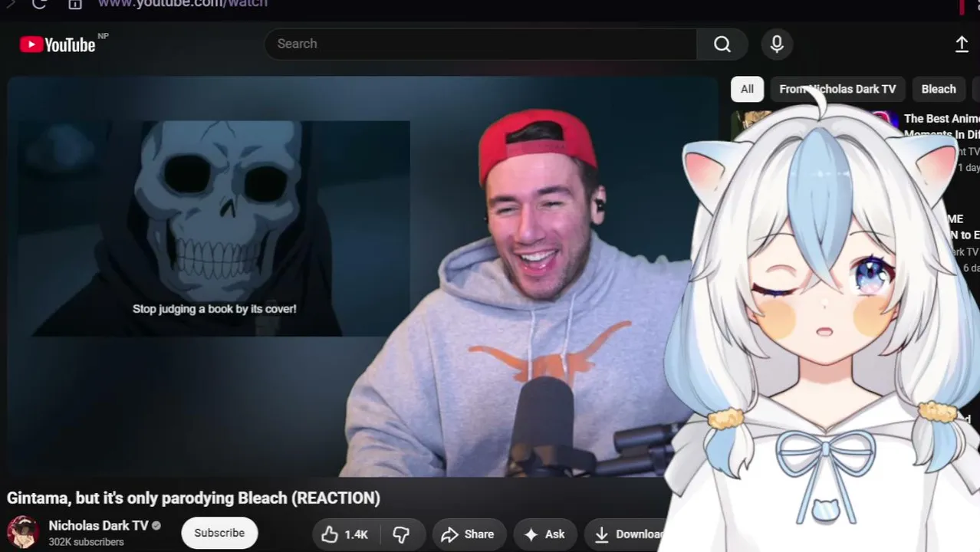Reload the page with browser refresh icon
The width and height of the screenshot is (980, 552).
coord(40,4)
